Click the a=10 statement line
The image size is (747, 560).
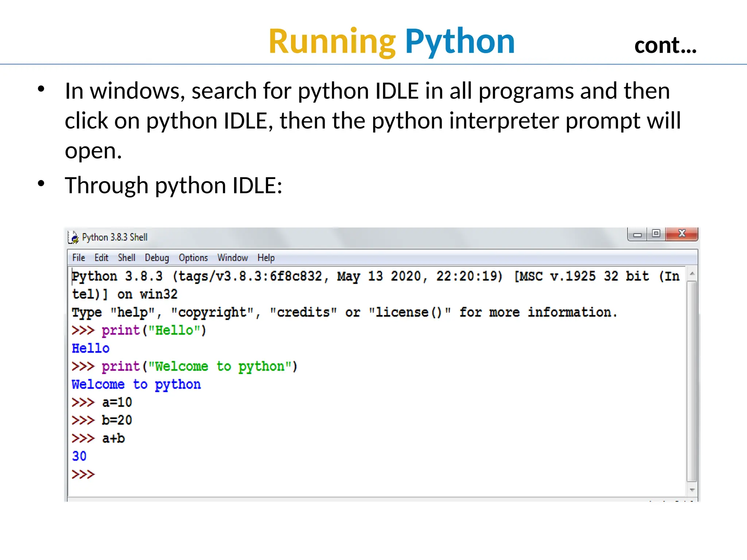point(102,402)
